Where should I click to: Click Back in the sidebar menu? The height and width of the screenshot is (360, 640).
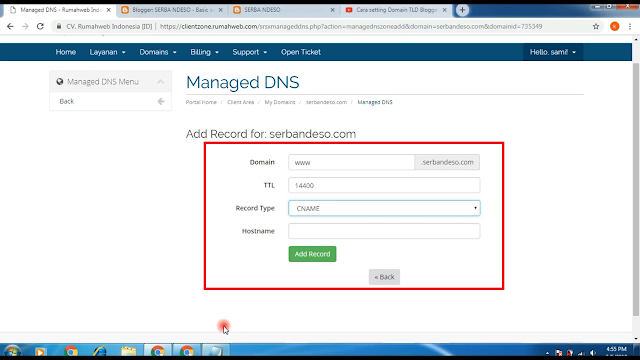point(67,101)
